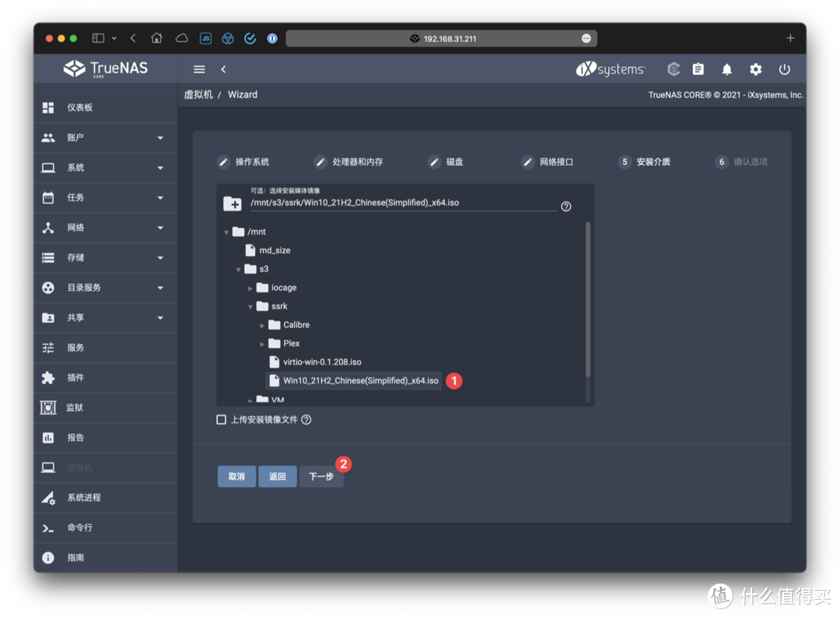The height and width of the screenshot is (617, 840).
Task: Open the System Processes (系统进程) icon
Action: tap(48, 498)
